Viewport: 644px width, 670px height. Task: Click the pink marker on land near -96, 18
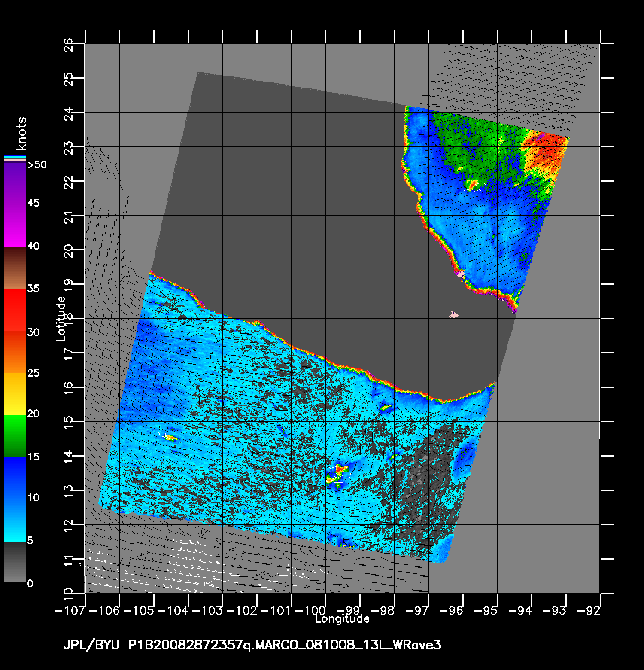(454, 315)
